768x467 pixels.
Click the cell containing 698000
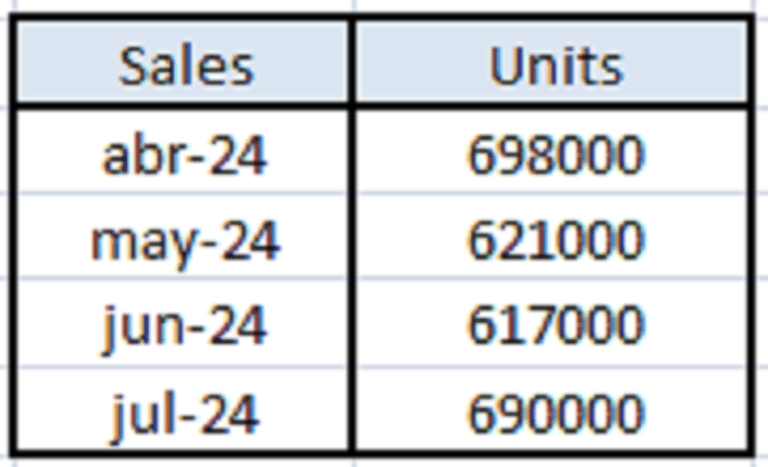tap(555, 156)
